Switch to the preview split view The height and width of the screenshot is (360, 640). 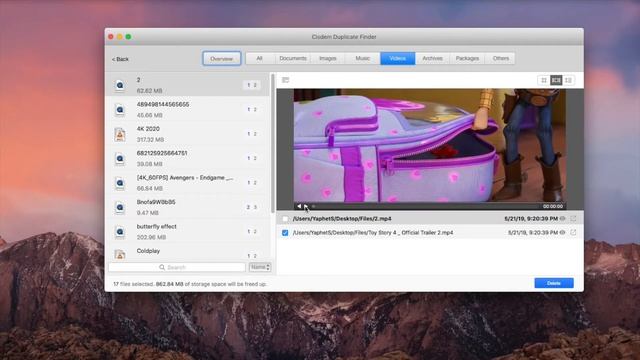(x=556, y=80)
